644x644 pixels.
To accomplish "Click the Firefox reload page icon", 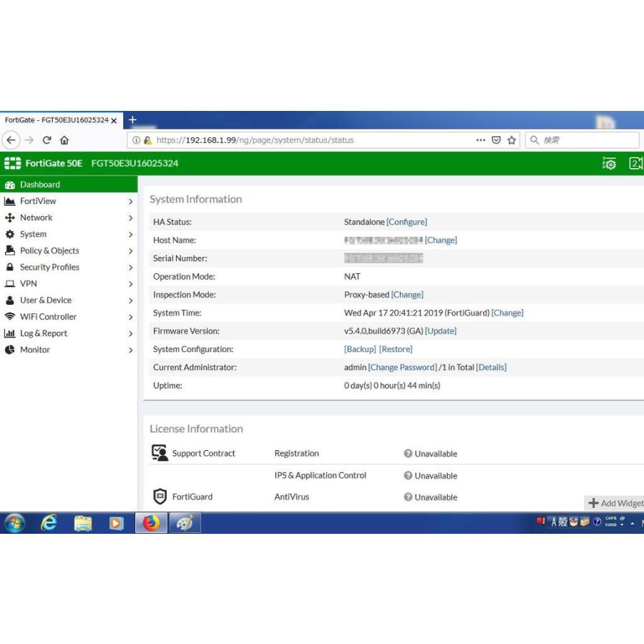I will pos(47,140).
